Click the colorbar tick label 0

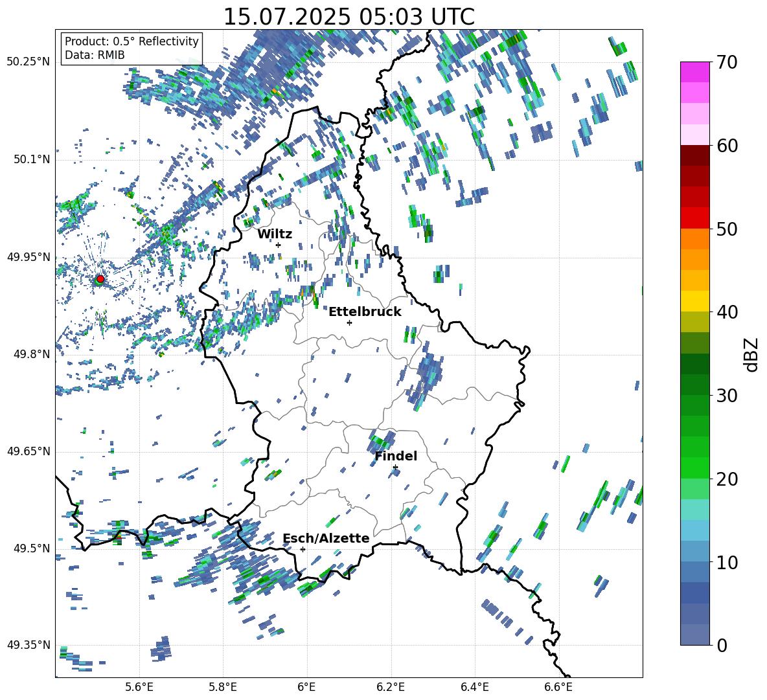coord(722,646)
